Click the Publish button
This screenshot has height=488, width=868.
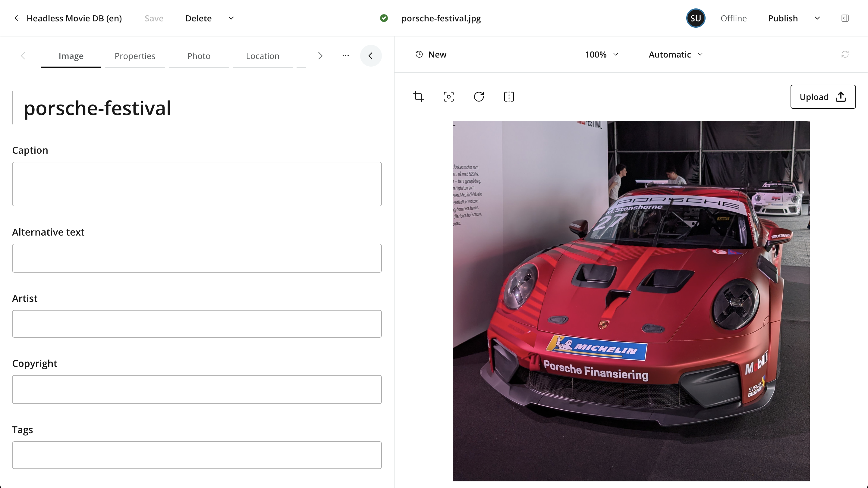coord(783,18)
